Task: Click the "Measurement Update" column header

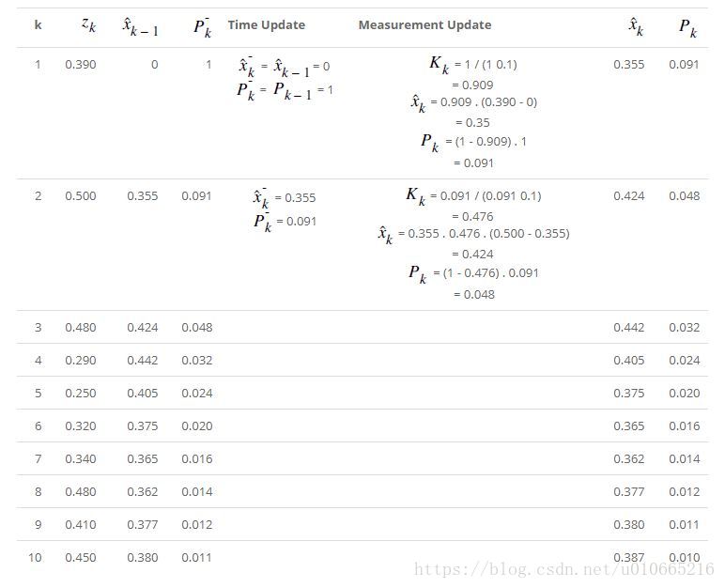Action: tap(424, 24)
